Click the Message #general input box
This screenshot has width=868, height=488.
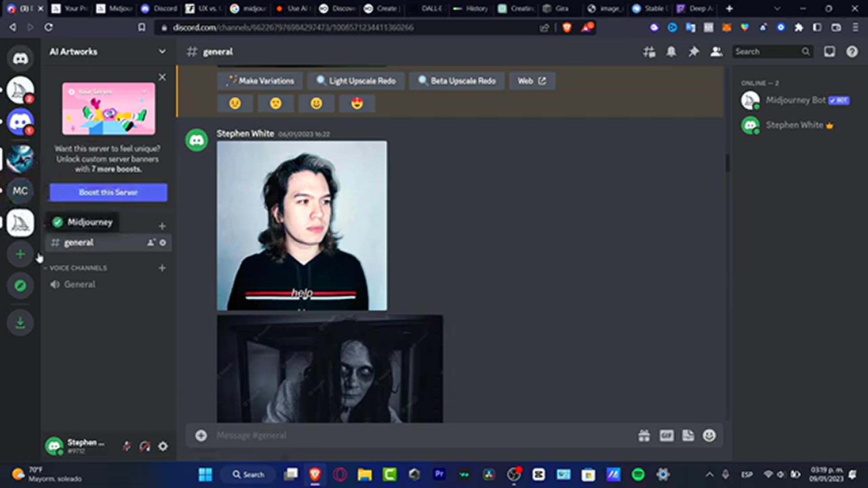(423, 436)
